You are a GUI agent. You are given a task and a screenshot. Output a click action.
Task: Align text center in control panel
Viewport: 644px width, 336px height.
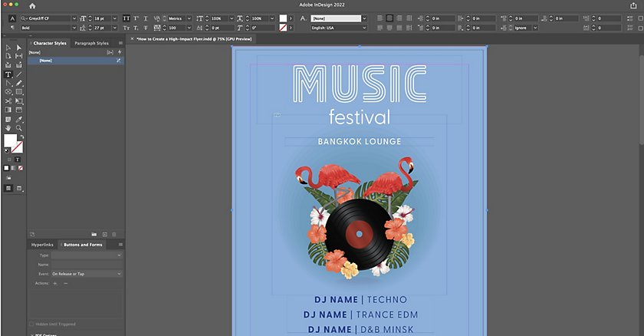tap(389, 18)
